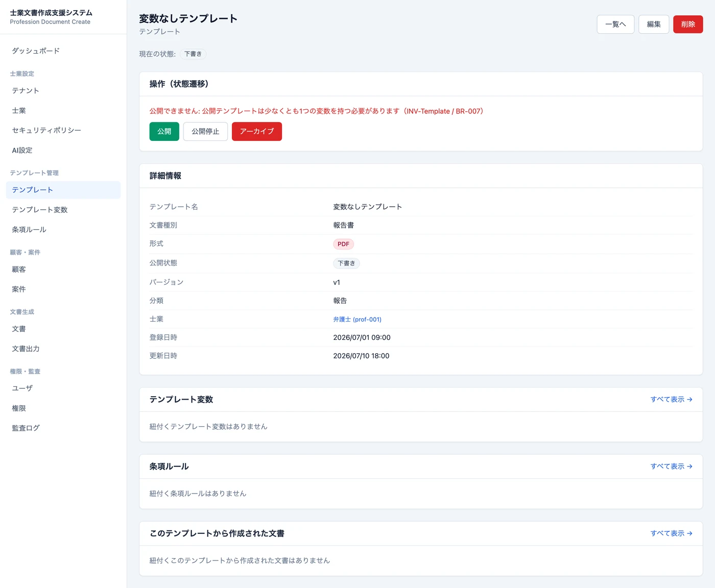Image resolution: width=715 pixels, height=588 pixels.
Task: Open the ダッシュボード sidebar item
Action: click(63, 51)
